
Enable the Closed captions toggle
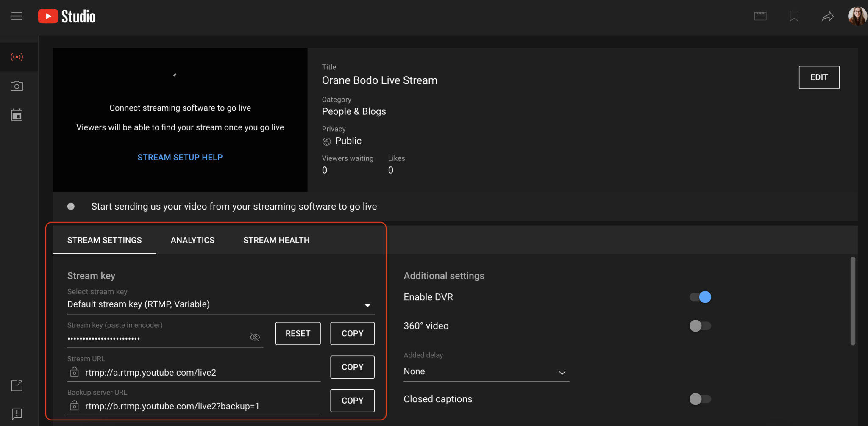click(x=700, y=399)
